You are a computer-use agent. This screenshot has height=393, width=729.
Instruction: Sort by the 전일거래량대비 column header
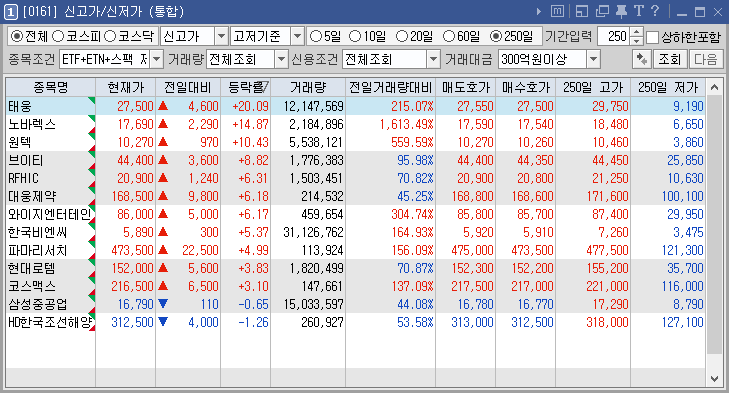click(391, 87)
